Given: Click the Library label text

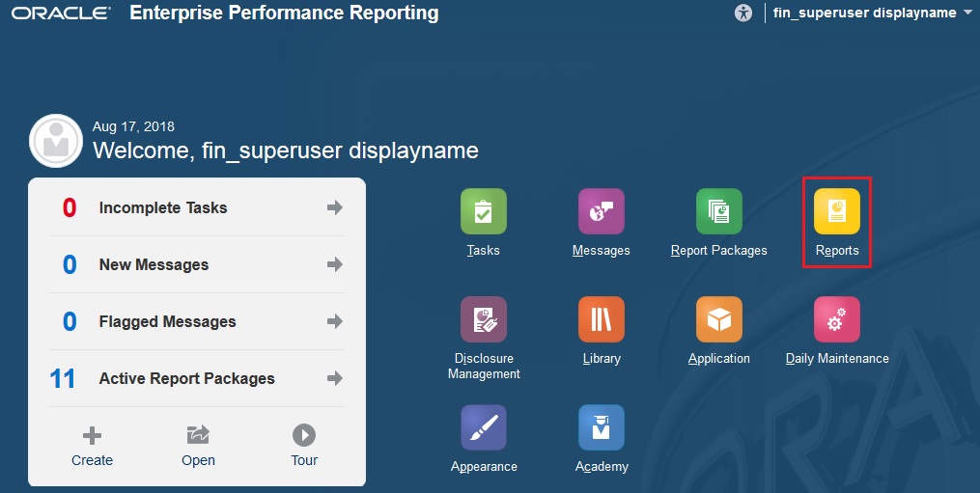Looking at the screenshot, I should [602, 359].
